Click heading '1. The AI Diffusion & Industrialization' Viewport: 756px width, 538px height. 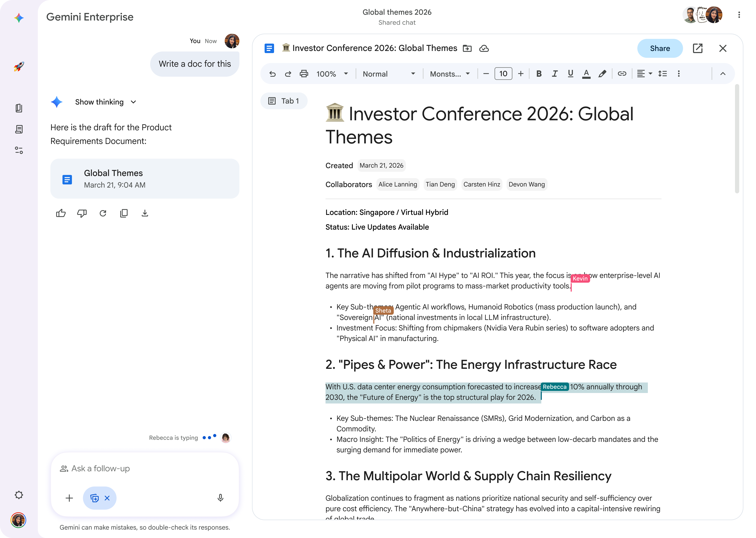(x=430, y=253)
